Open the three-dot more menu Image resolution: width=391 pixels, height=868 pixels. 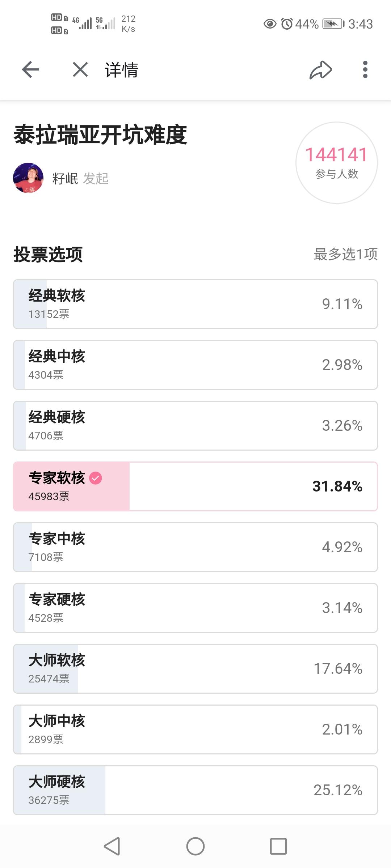point(365,69)
